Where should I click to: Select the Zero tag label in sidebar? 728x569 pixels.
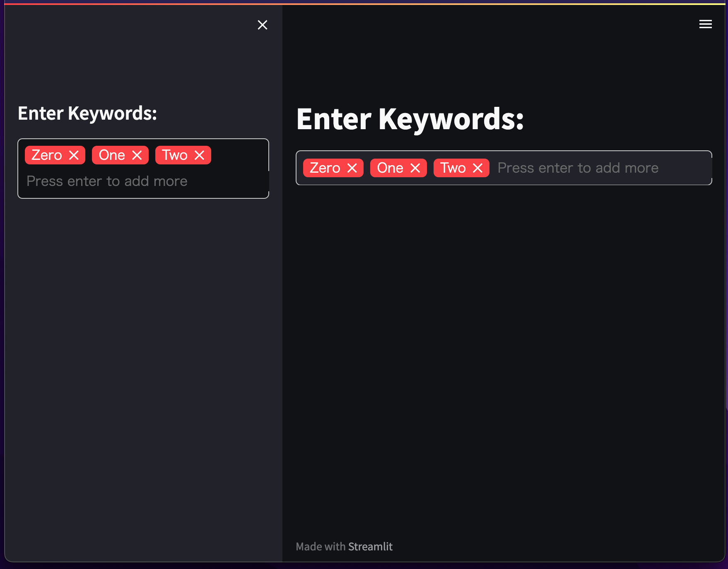pyautogui.click(x=47, y=155)
